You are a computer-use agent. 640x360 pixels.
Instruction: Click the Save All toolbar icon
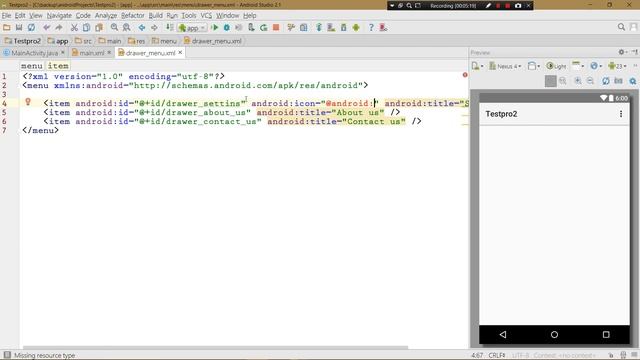click(x=19, y=27)
